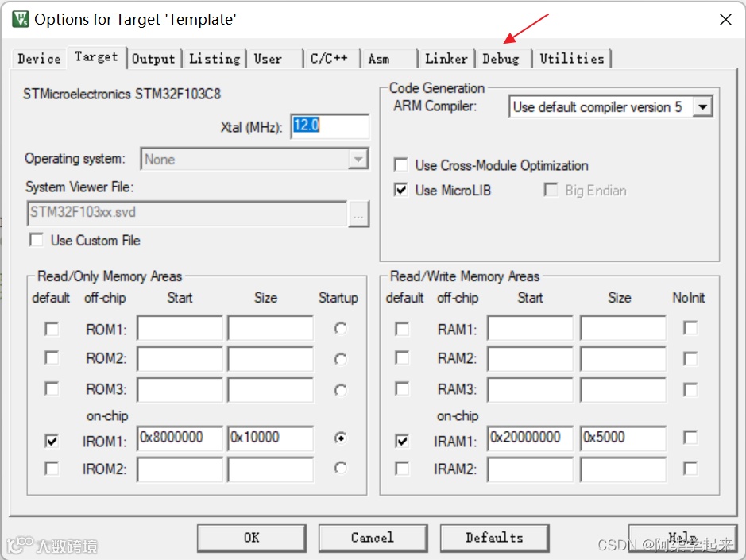
Task: Click the IRAM1 Size field
Action: click(x=623, y=438)
